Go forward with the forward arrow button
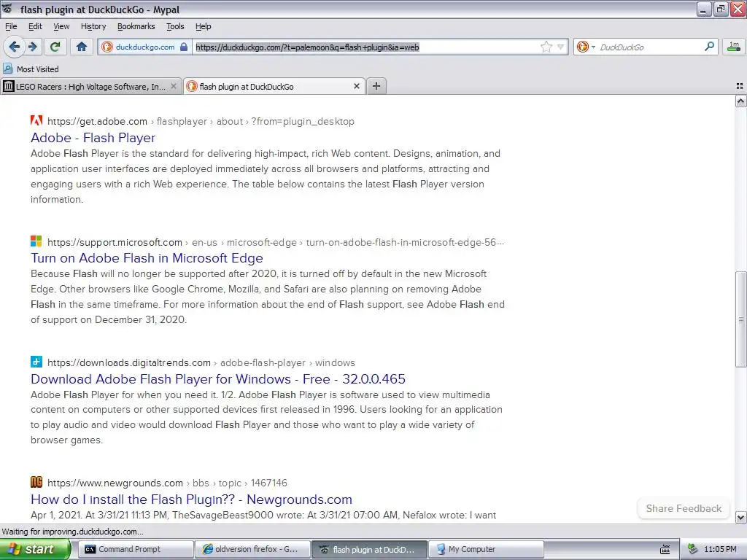This screenshot has width=747, height=560. (33, 47)
